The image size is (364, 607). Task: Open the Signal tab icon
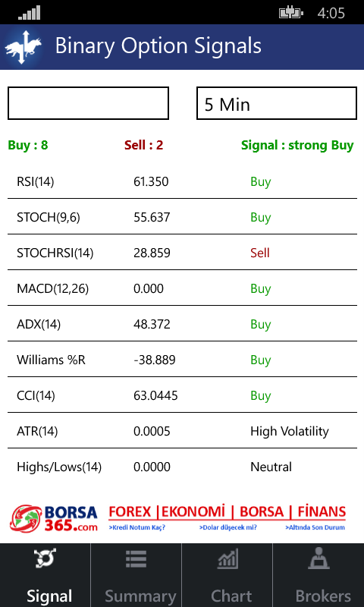(x=45, y=558)
